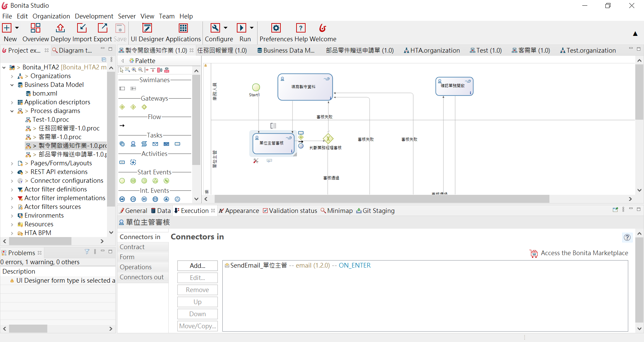Select the transition Flow arrow tool
This screenshot has height=342, width=644.
point(122,125)
